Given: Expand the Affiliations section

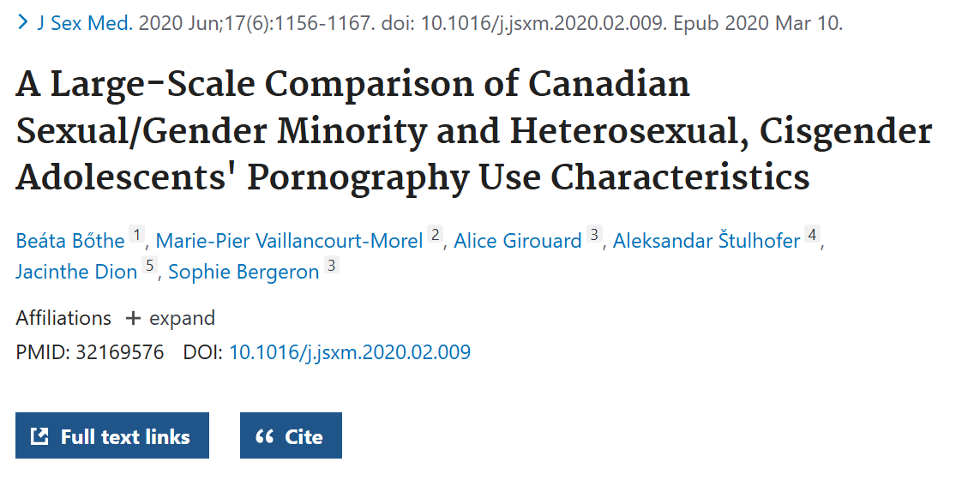Looking at the screenshot, I should [x=171, y=319].
